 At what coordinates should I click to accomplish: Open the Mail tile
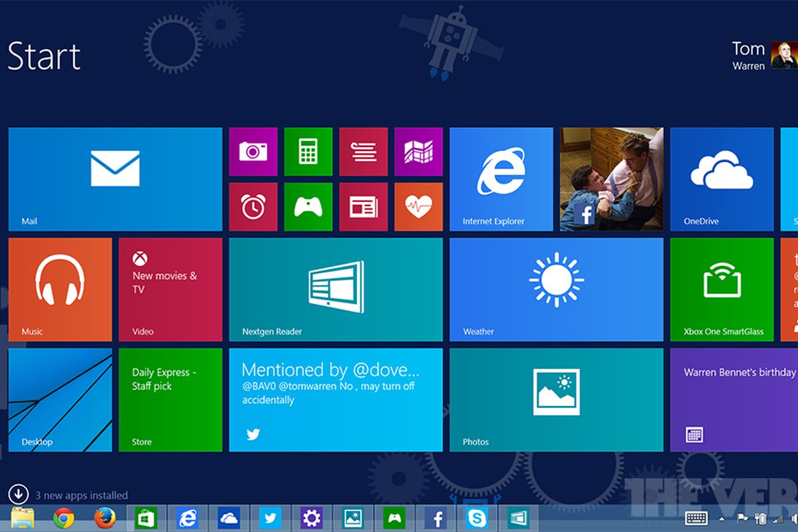point(115,179)
